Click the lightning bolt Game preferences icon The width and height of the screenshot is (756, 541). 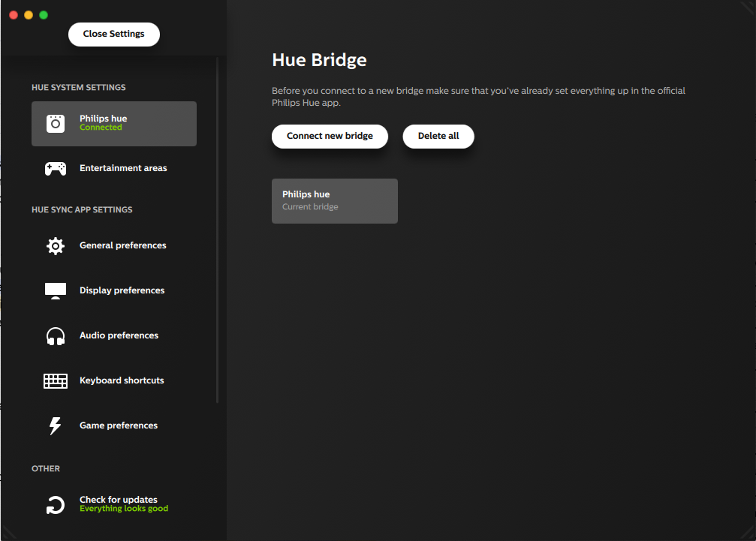tap(56, 426)
